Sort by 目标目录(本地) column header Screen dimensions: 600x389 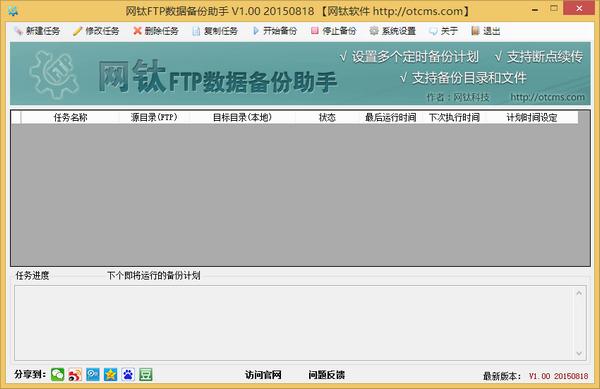point(242,117)
